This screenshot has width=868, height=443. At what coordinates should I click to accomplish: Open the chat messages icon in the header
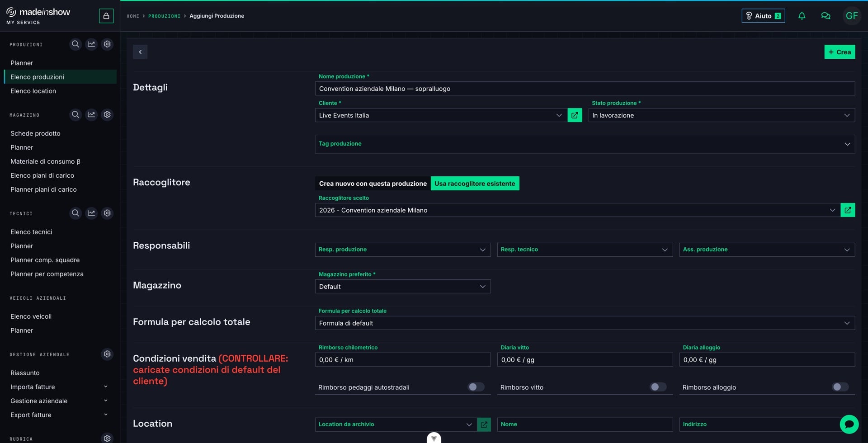point(826,16)
